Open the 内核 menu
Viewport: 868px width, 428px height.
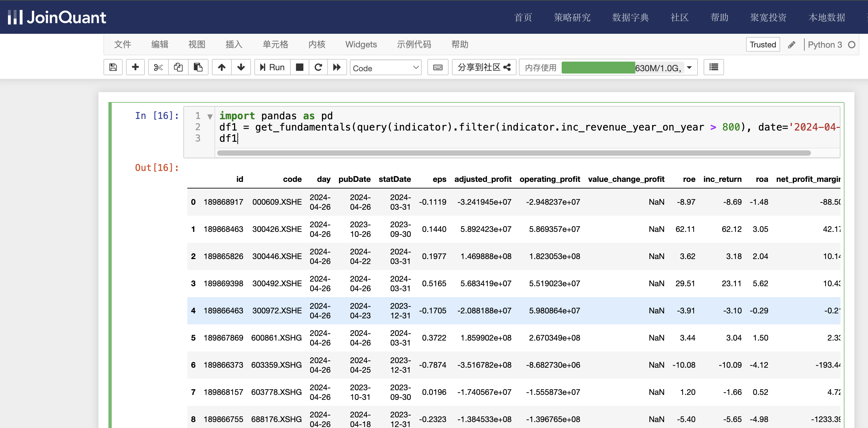(317, 44)
